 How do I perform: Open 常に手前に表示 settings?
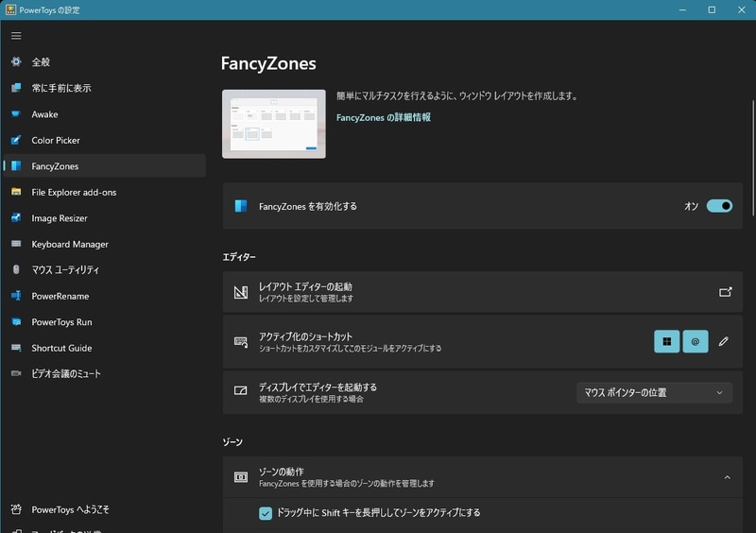[x=105, y=88]
